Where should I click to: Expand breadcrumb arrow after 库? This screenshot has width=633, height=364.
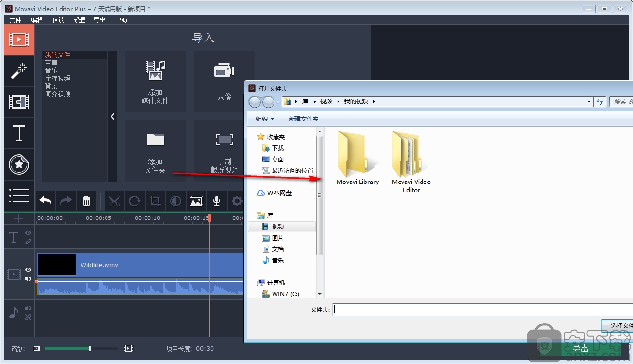[314, 101]
